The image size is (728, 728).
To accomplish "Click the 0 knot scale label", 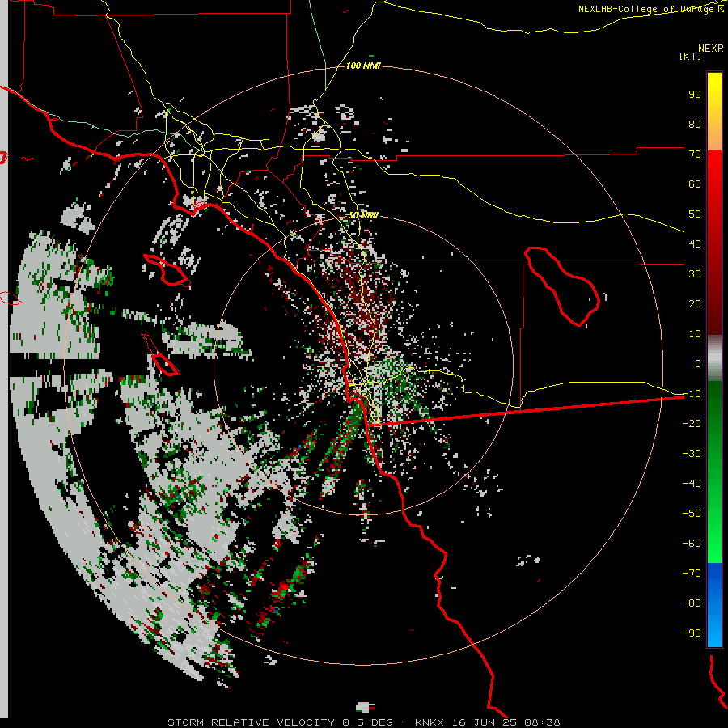I will (698, 363).
